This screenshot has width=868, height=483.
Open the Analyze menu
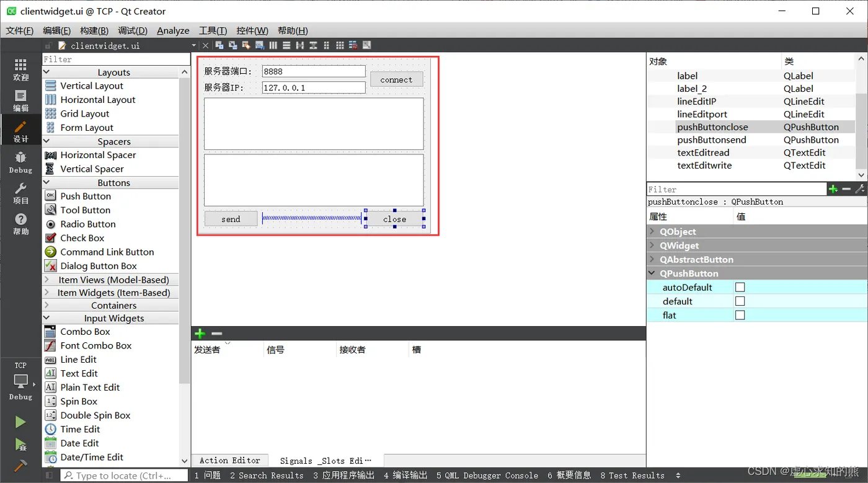click(x=173, y=30)
